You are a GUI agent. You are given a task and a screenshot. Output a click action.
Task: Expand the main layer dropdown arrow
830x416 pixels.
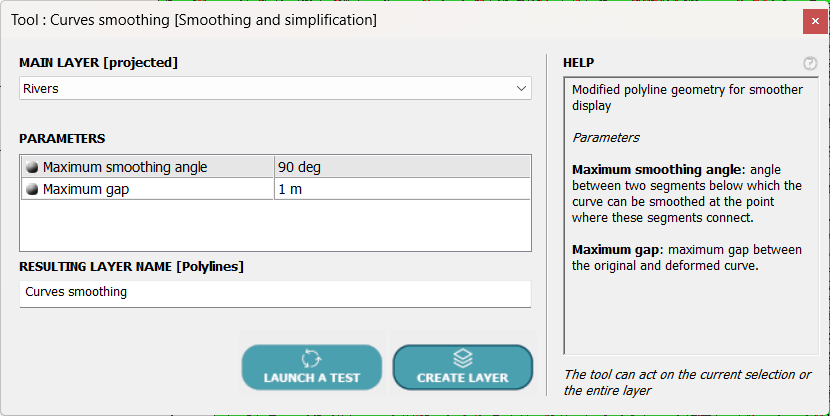click(x=521, y=89)
